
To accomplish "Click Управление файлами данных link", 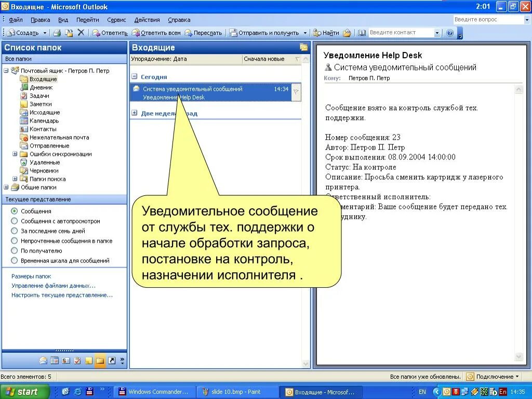I will pos(54,286).
